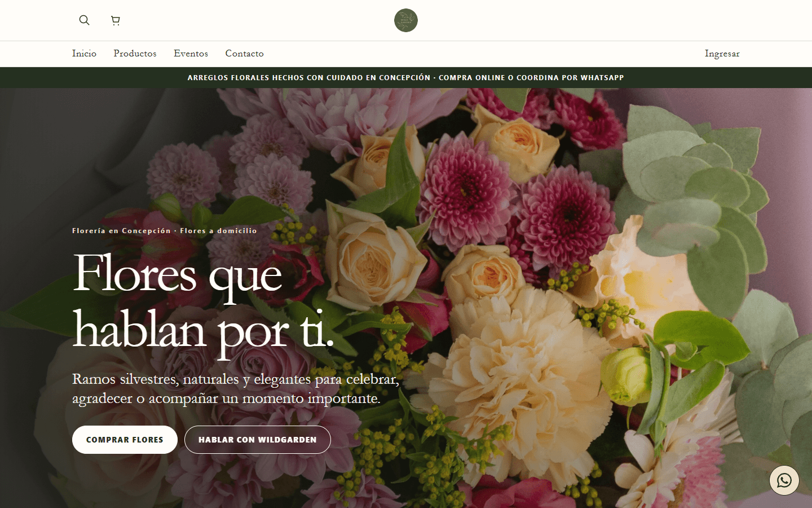Image resolution: width=812 pixels, height=508 pixels.
Task: Click the Hablar con Wildgarden button
Action: tap(258, 440)
